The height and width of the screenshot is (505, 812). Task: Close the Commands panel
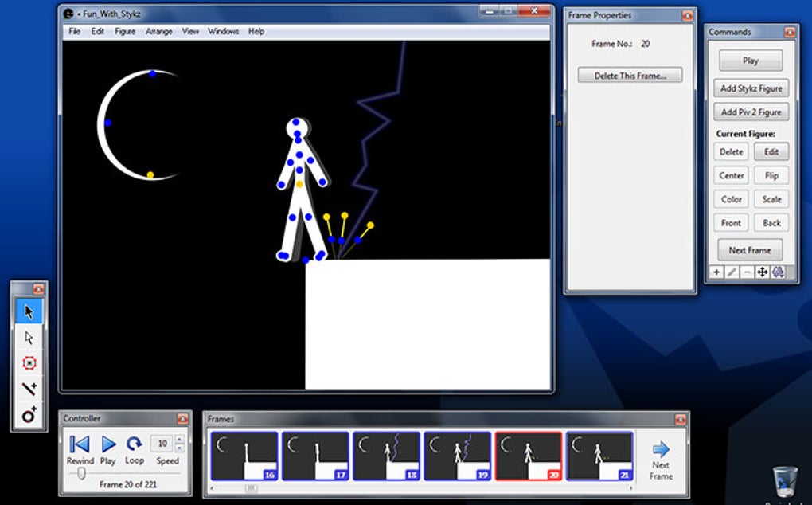click(x=790, y=32)
